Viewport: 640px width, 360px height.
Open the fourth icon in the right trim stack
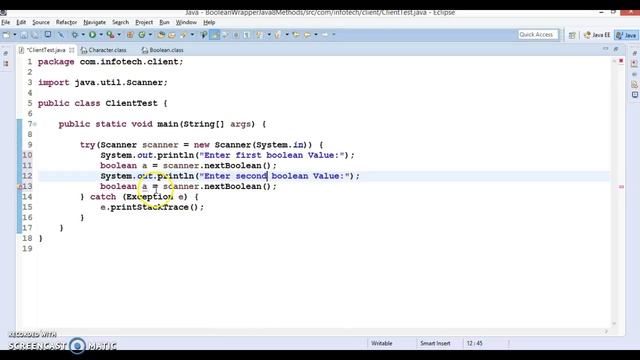pos(634,84)
